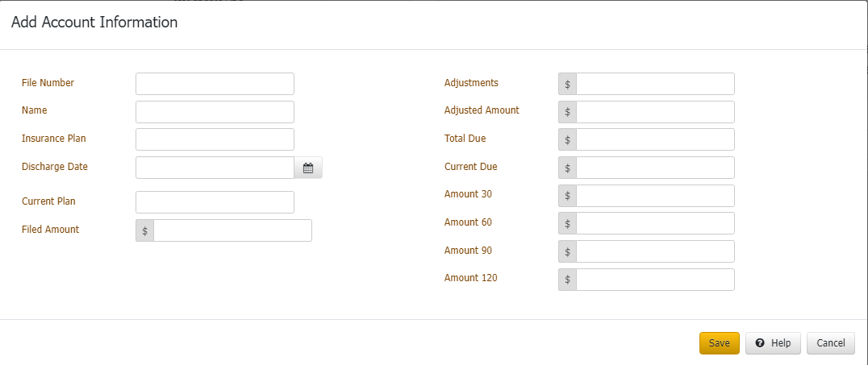
Task: Focus the Amount 90 text box
Action: click(x=655, y=251)
